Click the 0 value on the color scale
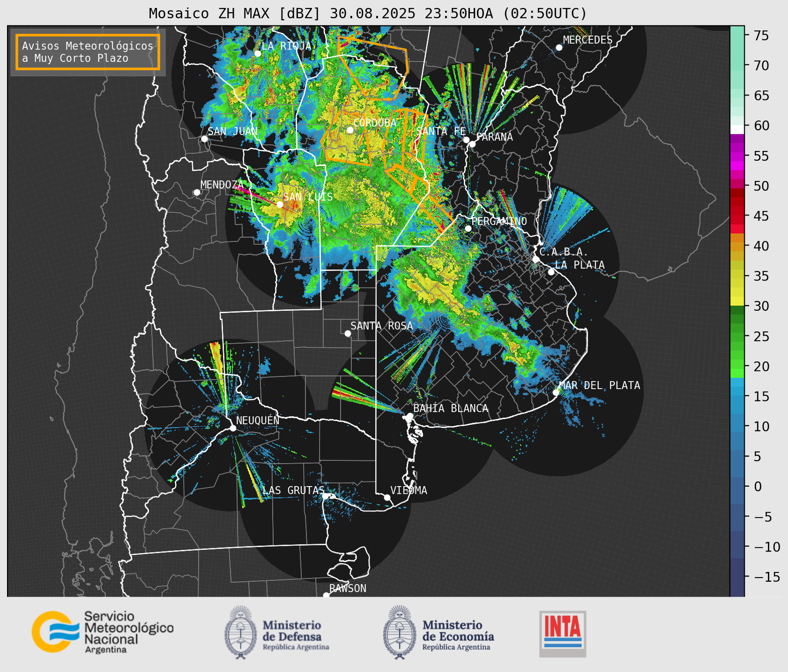 click(758, 486)
